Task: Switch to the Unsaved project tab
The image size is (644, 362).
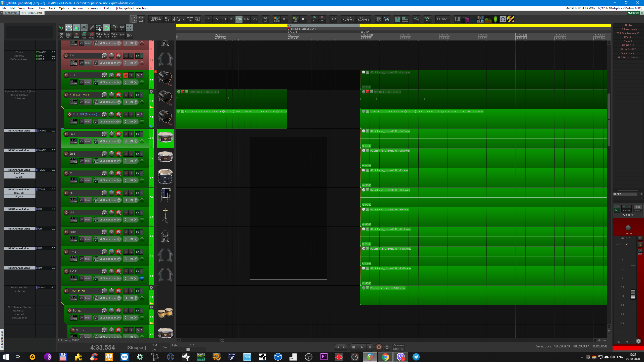Action: (x=11, y=13)
